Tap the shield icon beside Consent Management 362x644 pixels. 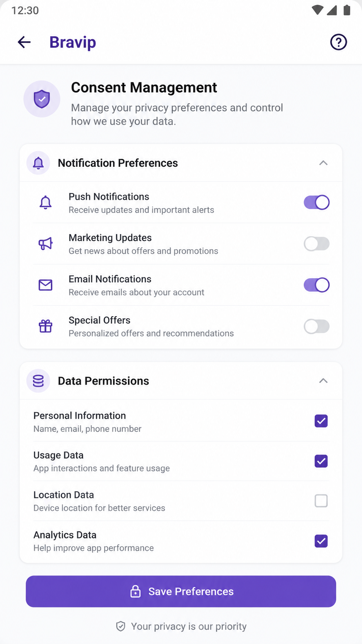point(42,99)
